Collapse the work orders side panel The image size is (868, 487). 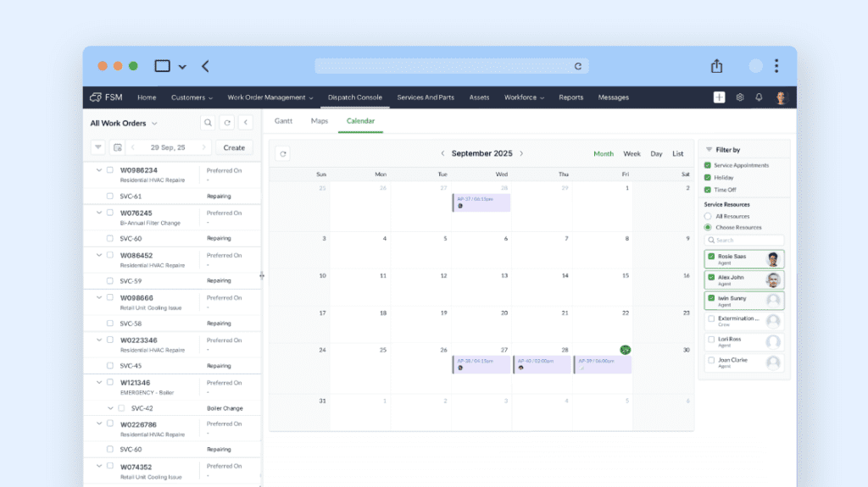[245, 123]
